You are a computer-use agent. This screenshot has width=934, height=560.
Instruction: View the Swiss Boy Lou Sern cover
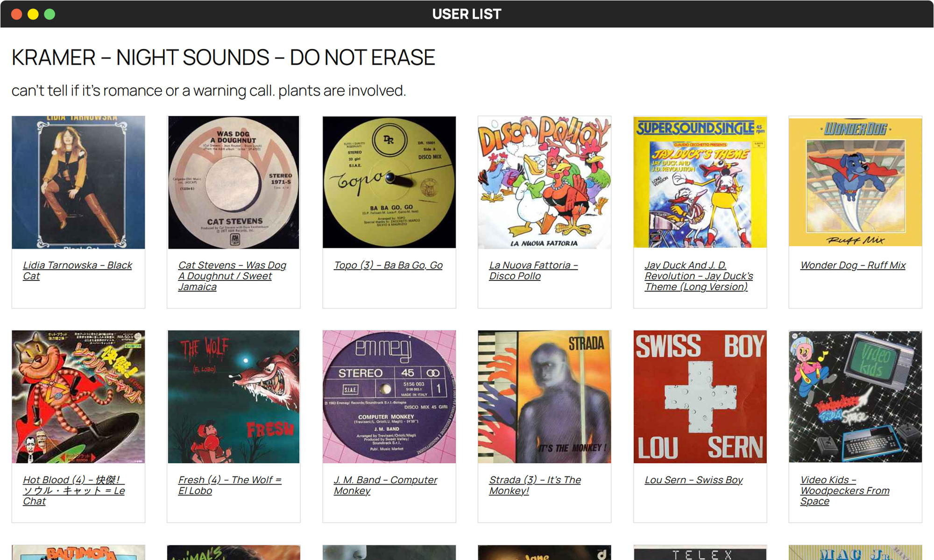click(x=700, y=397)
